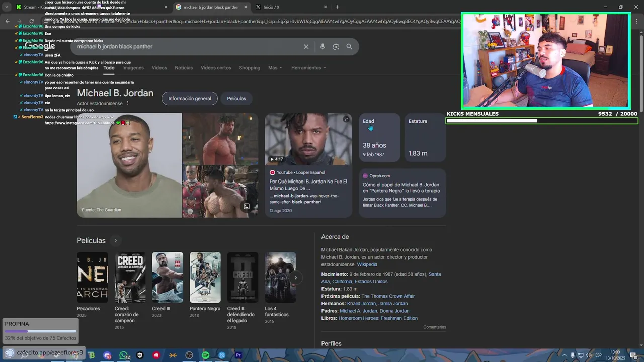Screen dimensions: 644x362
Task: Open the volume control in system tray
Action: (x=588, y=355)
